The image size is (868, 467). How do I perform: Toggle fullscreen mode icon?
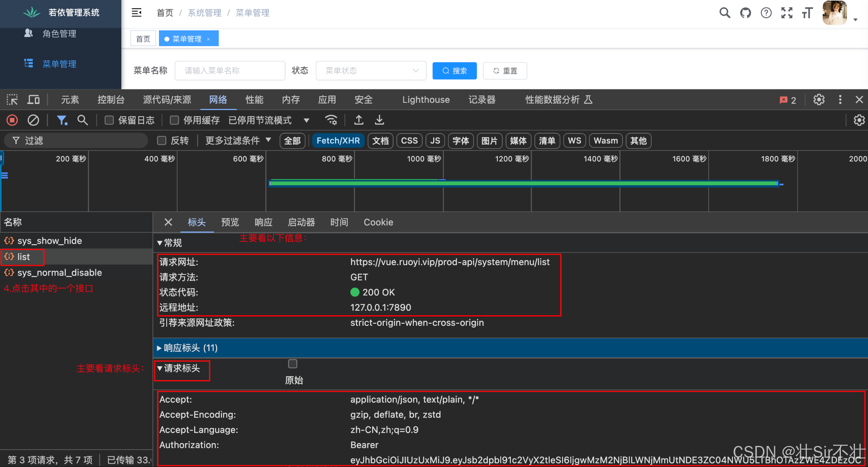tap(787, 13)
